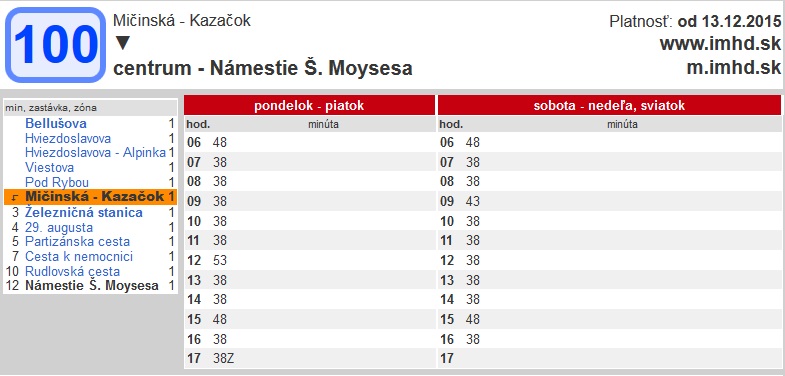Viewport: 785px width, 376px height.
Task: Click the final stop Námestie Š. Moysesa
Action: (x=92, y=286)
